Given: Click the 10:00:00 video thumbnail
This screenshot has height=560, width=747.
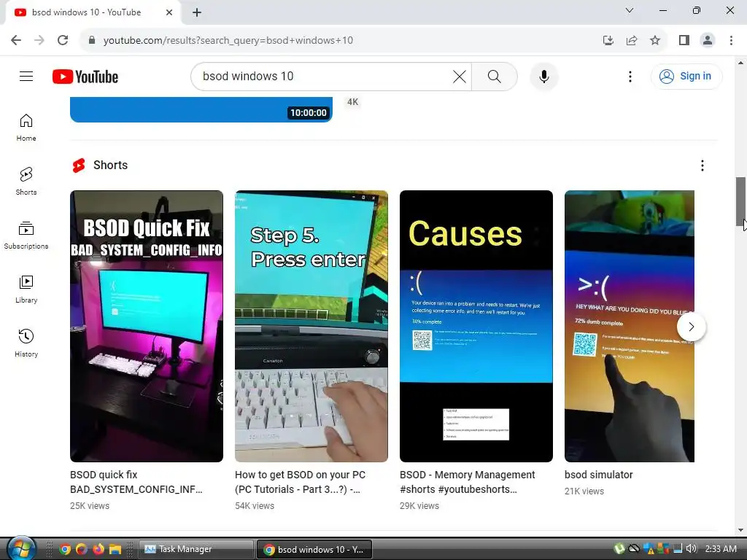Looking at the screenshot, I should tap(201, 109).
